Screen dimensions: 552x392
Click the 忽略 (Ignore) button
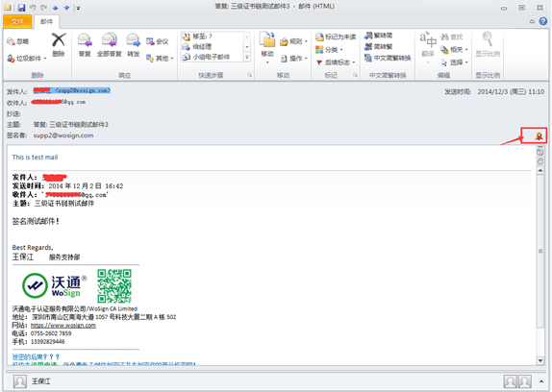coord(18,41)
